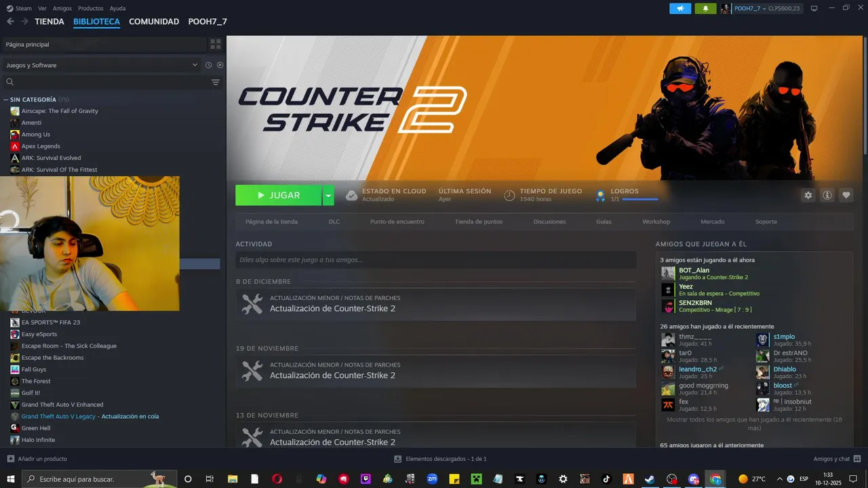Click the blue megaphone announcements button
Viewport: 868px width, 488px height.
click(680, 8)
